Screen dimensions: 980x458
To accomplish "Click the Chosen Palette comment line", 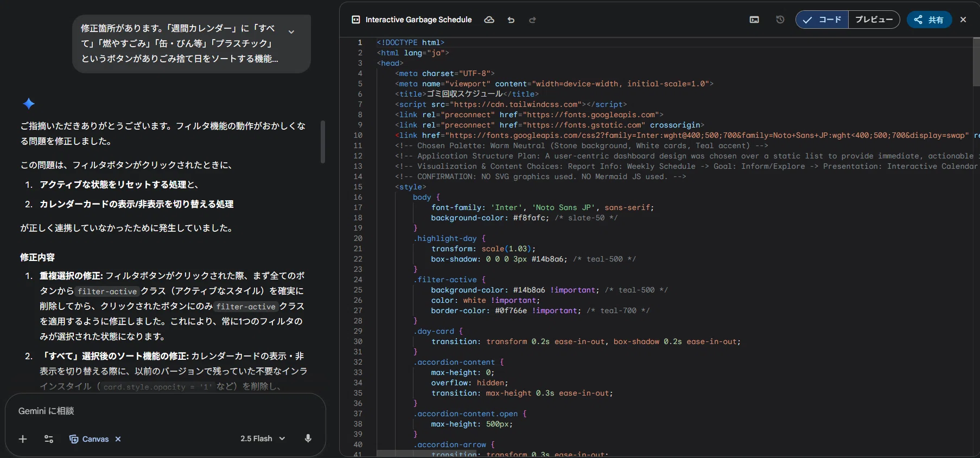I will [x=581, y=145].
